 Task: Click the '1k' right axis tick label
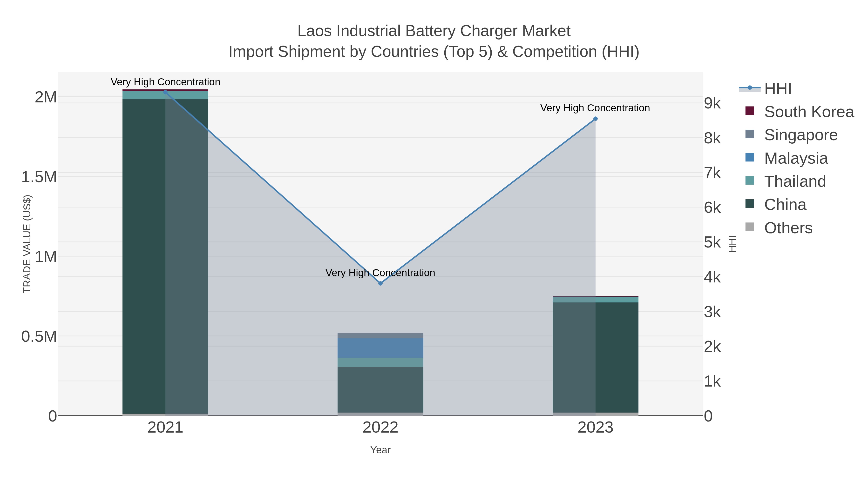(x=712, y=381)
